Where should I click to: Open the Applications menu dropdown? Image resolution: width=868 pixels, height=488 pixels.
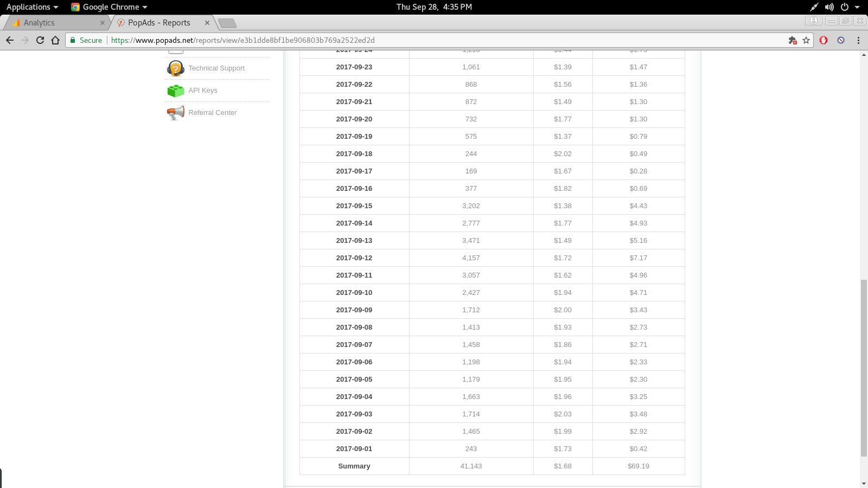[x=32, y=7]
